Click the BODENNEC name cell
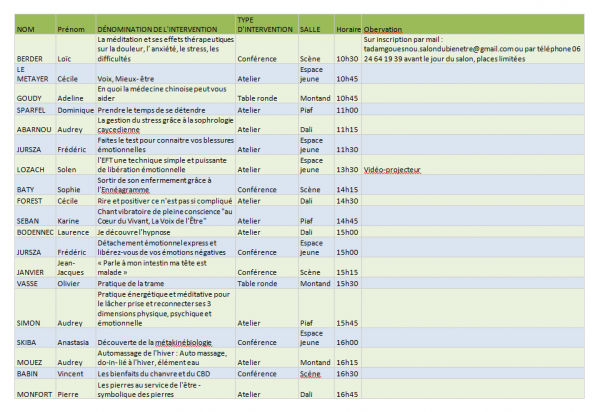The height and width of the screenshot is (412, 599). click(35, 232)
